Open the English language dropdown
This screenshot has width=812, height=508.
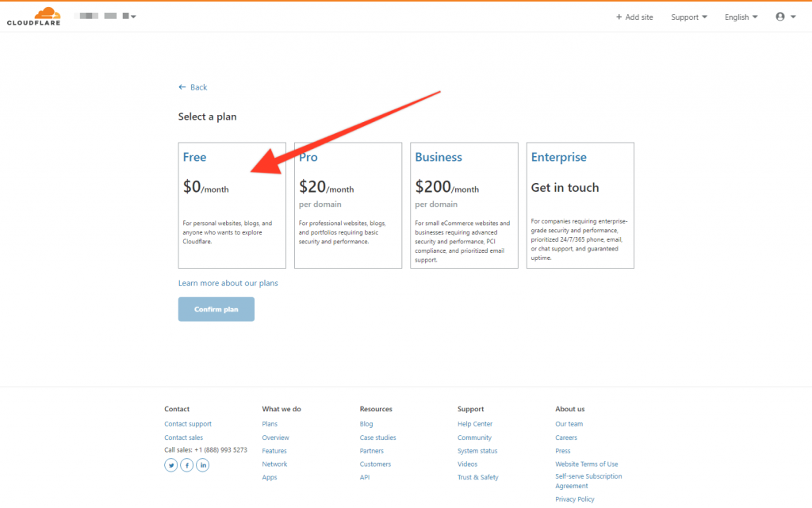pos(741,17)
